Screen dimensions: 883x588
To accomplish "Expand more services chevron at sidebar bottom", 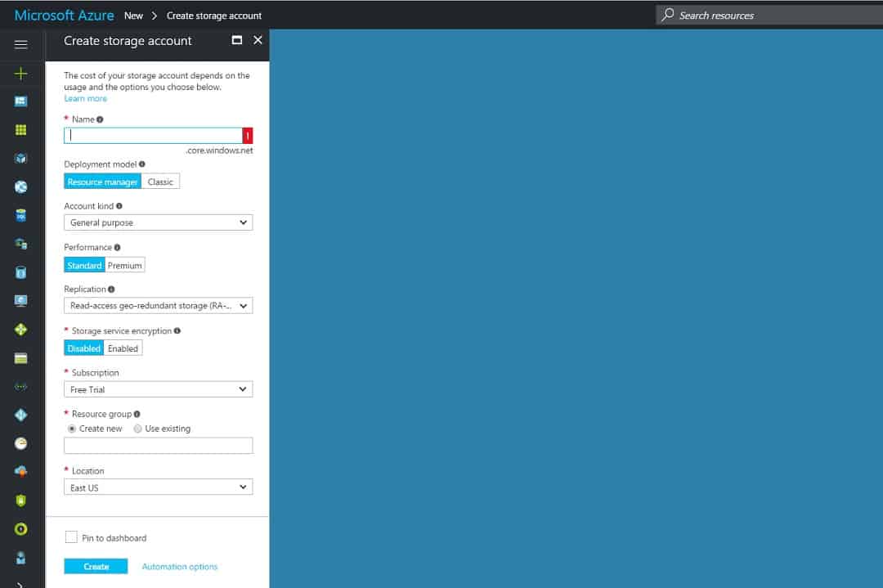I will coord(20,584).
